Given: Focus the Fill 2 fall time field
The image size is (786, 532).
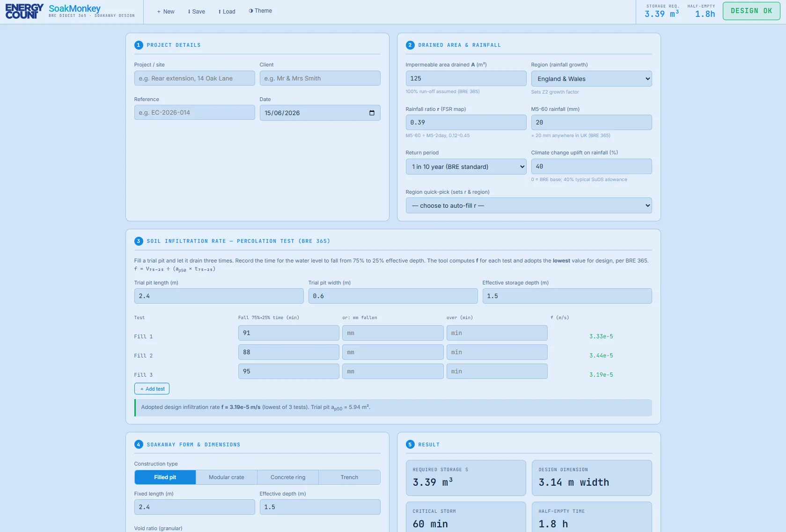Looking at the screenshot, I should click(288, 352).
